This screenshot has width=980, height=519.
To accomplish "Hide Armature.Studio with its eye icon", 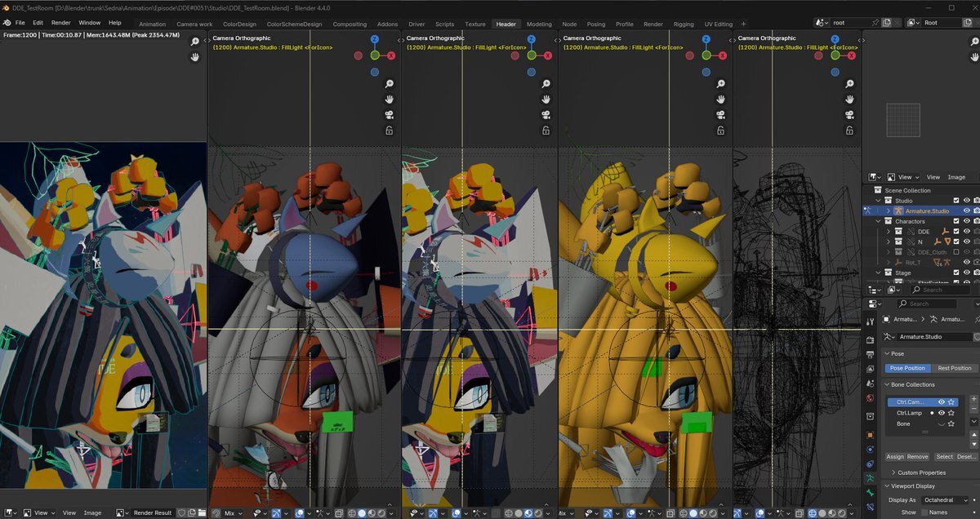I will tap(967, 211).
